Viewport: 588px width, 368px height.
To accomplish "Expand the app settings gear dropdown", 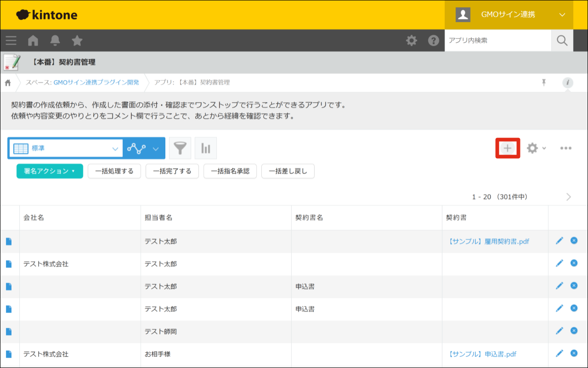I will tap(536, 148).
